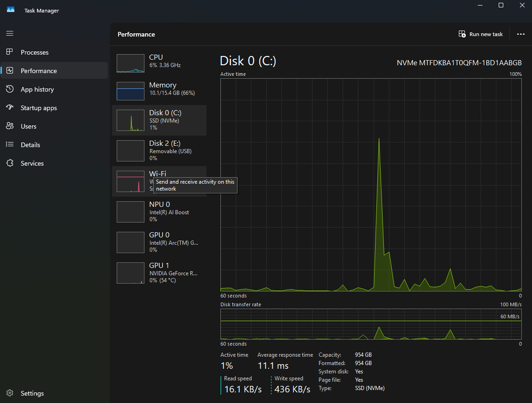Image resolution: width=532 pixels, height=403 pixels.
Task: Open the three-dots more options menu
Action: click(x=521, y=34)
